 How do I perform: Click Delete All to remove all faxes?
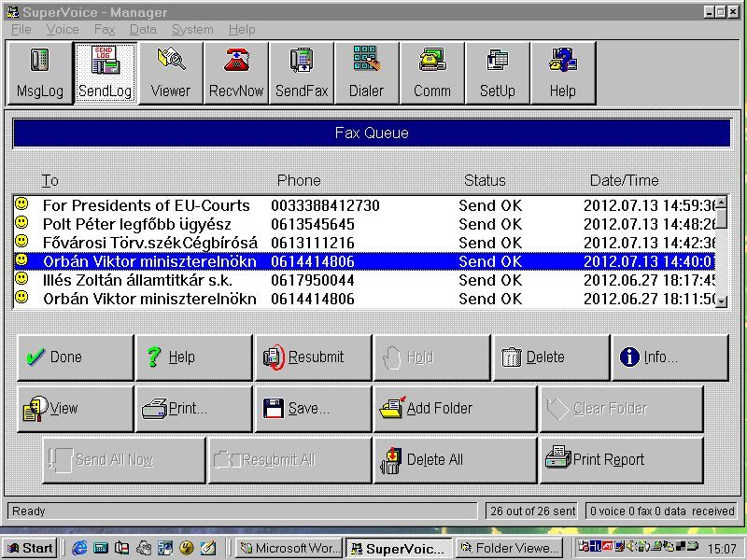tap(456, 460)
